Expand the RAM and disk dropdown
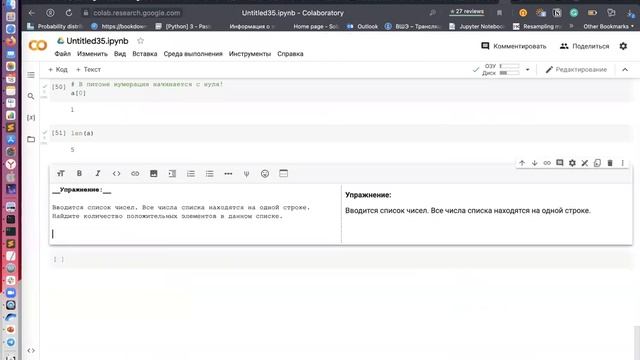This screenshot has height=360, width=640. point(527,70)
